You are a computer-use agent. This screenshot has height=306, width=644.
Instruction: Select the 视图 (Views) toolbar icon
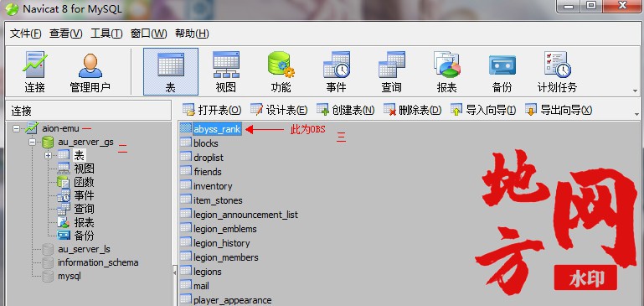[225, 71]
